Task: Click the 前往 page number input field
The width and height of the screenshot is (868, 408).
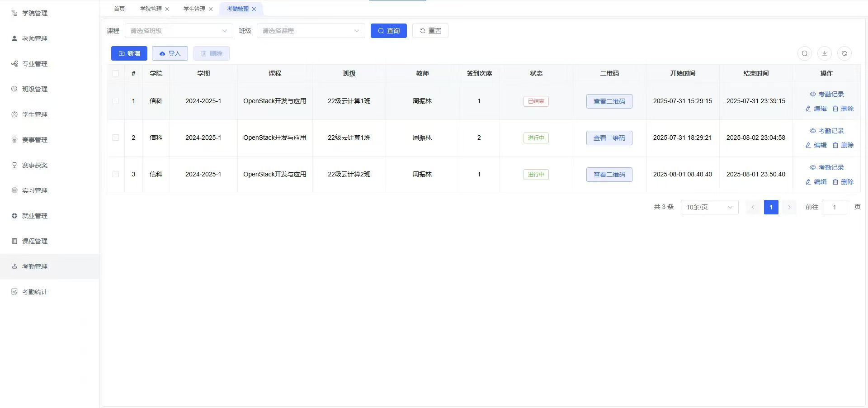Action: [834, 207]
